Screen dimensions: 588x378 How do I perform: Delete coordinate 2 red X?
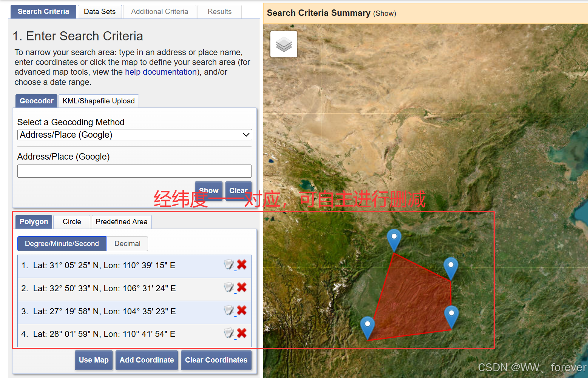pos(242,288)
